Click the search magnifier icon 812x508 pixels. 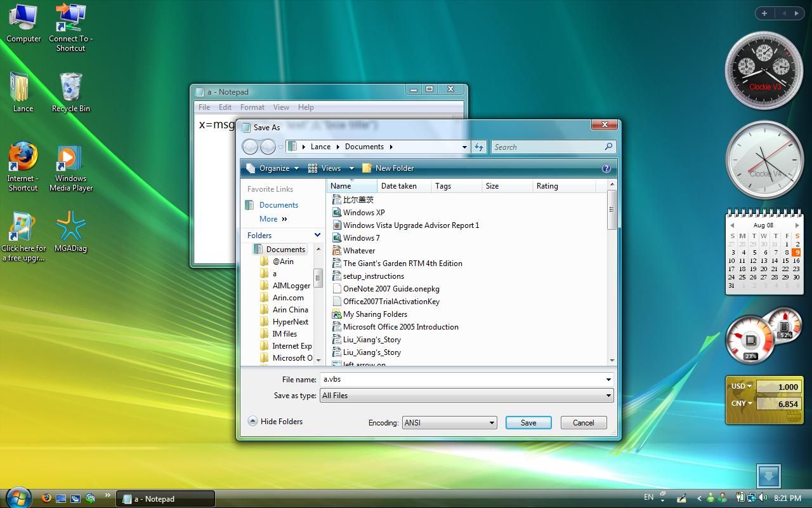(x=607, y=147)
